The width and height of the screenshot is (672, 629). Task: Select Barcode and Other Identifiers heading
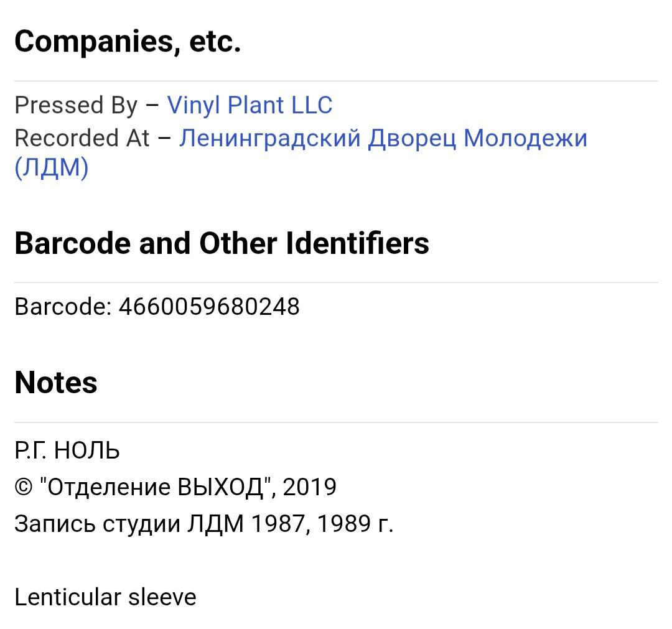pyautogui.click(x=222, y=243)
